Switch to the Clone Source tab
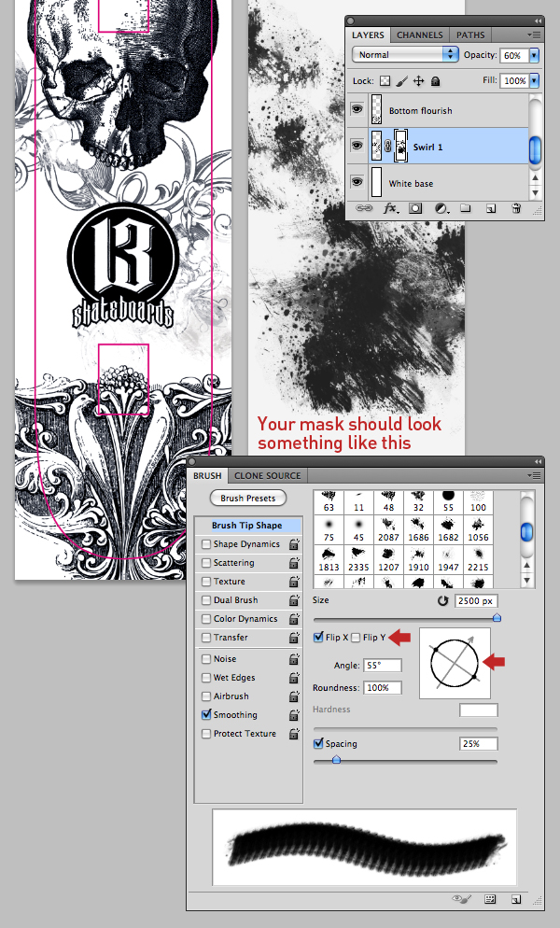560x928 pixels. (x=268, y=475)
